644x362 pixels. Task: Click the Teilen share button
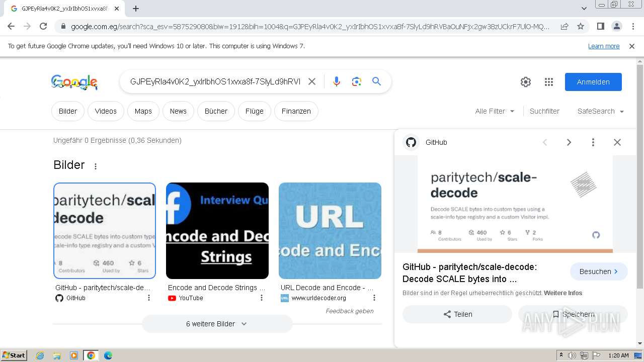tap(457, 314)
